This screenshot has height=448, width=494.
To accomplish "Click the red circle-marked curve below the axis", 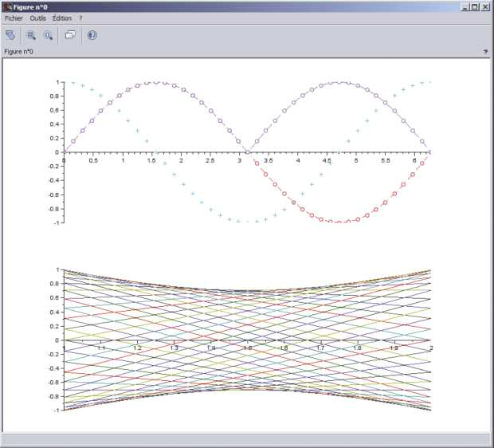I will coord(339,221).
